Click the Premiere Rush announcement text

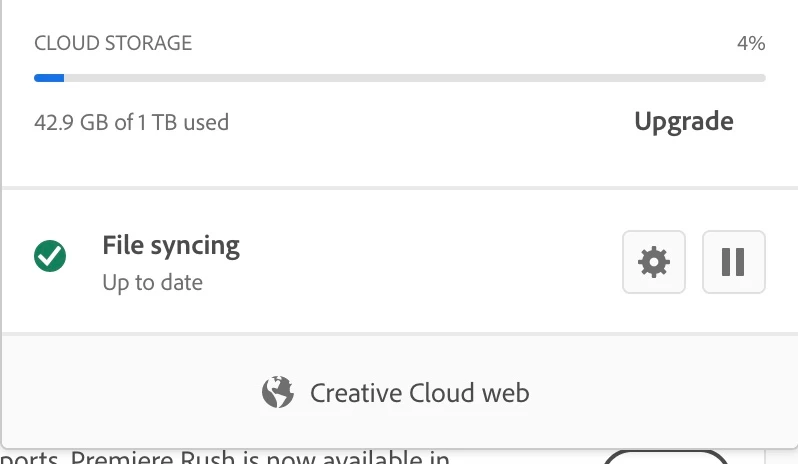pos(230,457)
